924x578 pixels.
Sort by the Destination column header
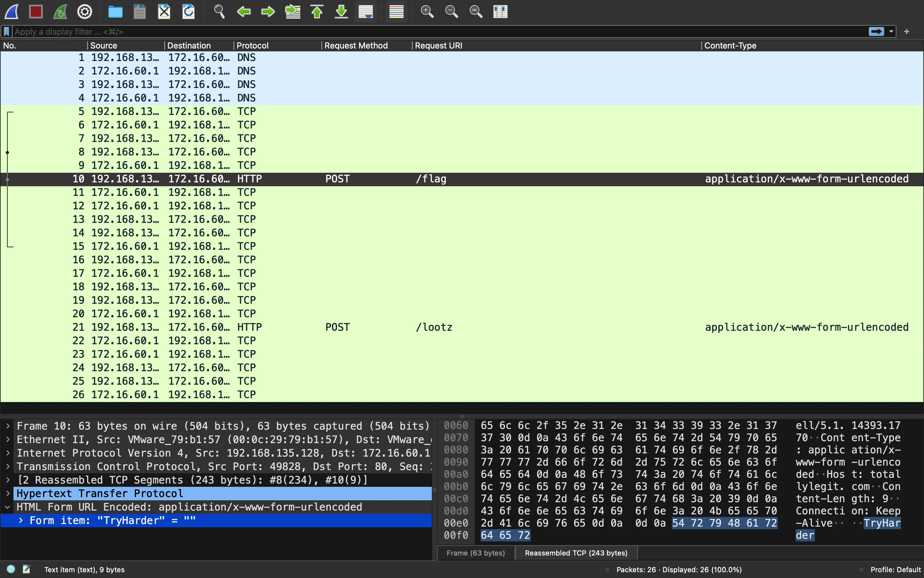(x=199, y=46)
